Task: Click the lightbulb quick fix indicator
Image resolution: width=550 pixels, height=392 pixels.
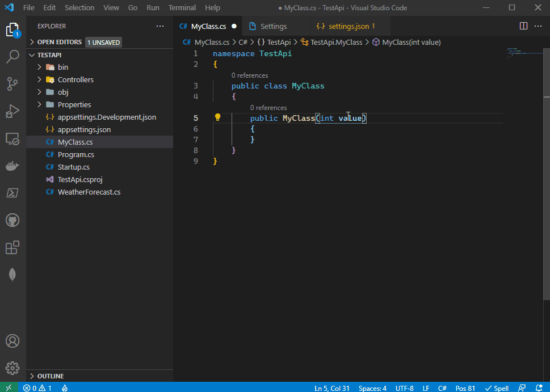Action: (217, 117)
